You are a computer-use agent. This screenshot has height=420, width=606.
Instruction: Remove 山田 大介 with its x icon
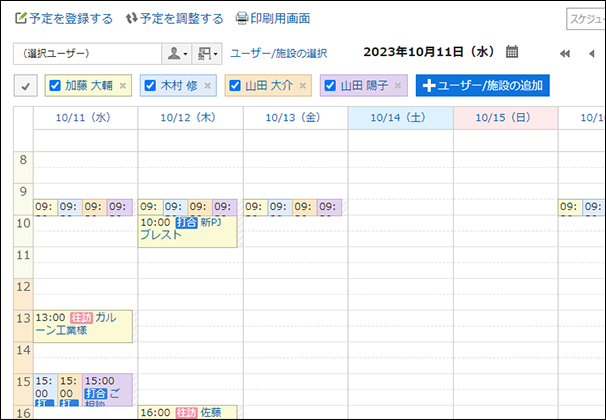(x=303, y=86)
